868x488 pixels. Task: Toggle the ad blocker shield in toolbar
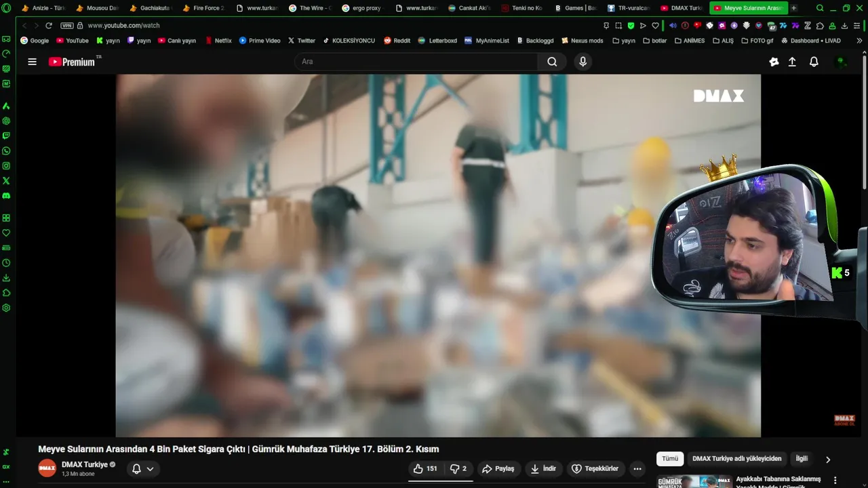coord(631,26)
